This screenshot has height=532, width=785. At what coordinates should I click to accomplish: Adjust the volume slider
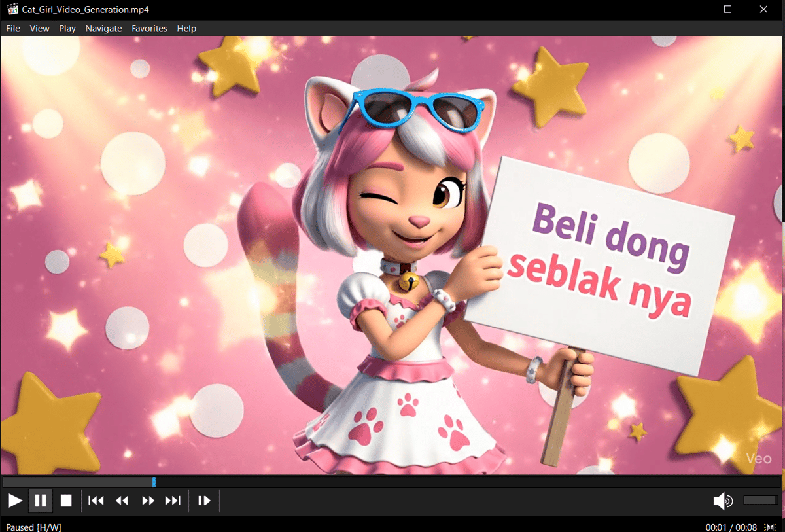759,501
